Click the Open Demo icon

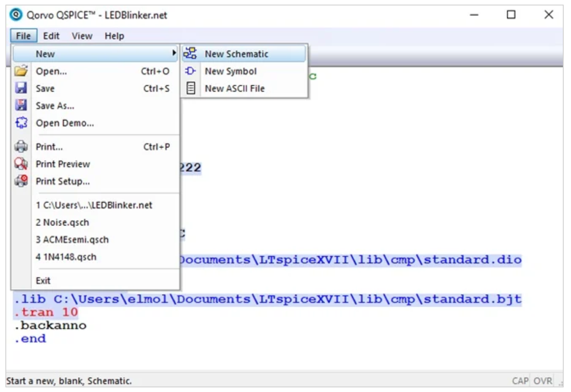pos(21,122)
